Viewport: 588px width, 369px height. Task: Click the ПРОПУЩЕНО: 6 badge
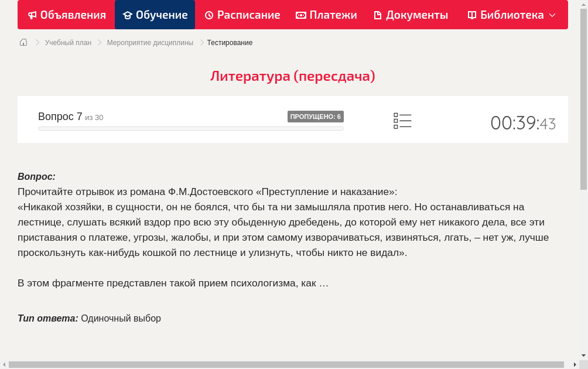pyautogui.click(x=316, y=117)
